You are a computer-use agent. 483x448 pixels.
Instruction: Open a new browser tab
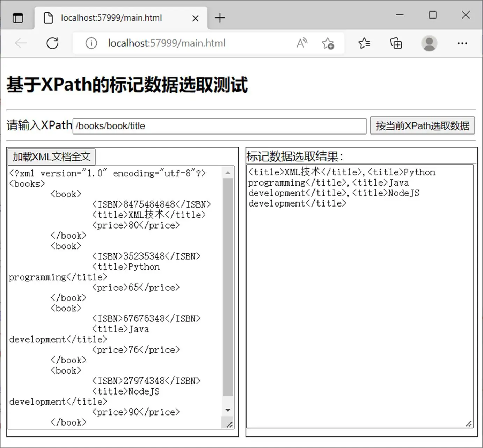coord(220,18)
